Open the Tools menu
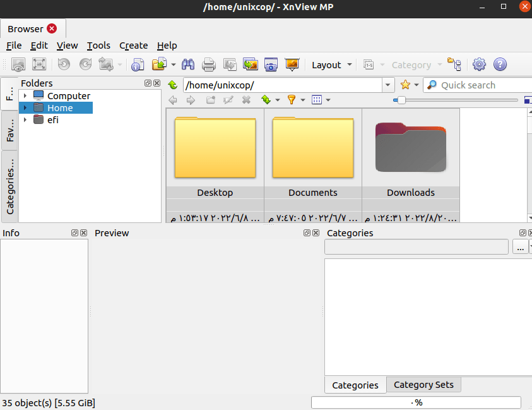 pyautogui.click(x=98, y=45)
